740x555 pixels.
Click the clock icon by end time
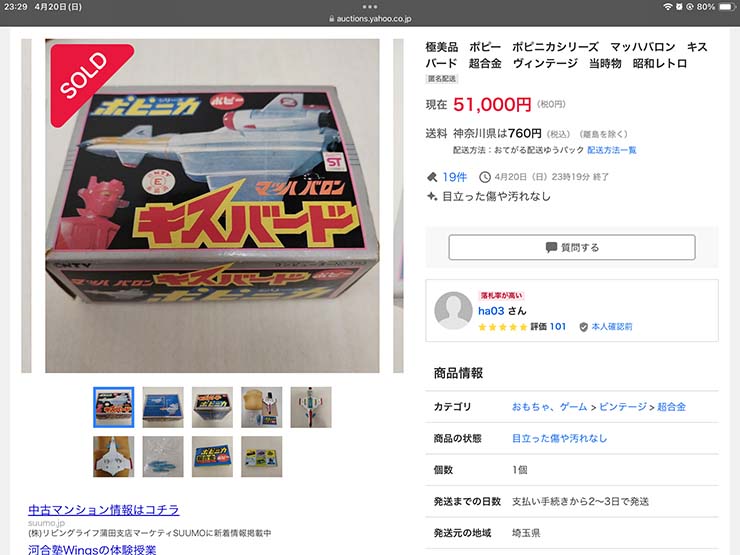click(x=485, y=177)
